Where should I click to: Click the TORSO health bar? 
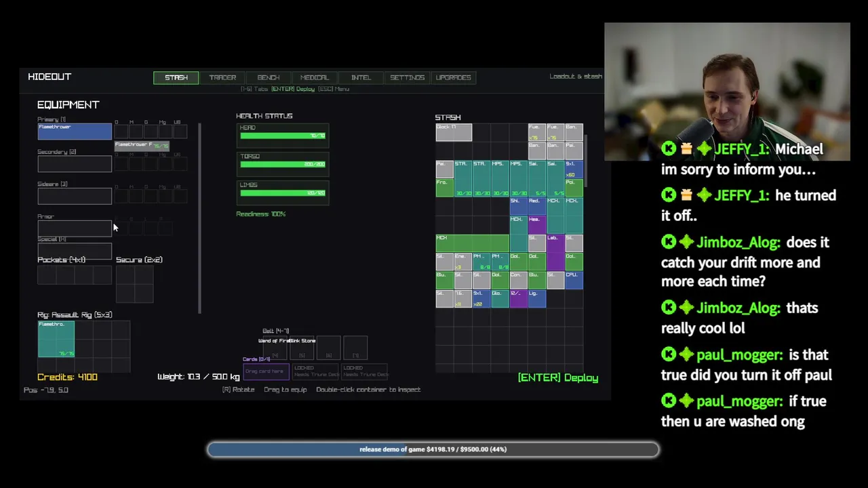(x=283, y=164)
